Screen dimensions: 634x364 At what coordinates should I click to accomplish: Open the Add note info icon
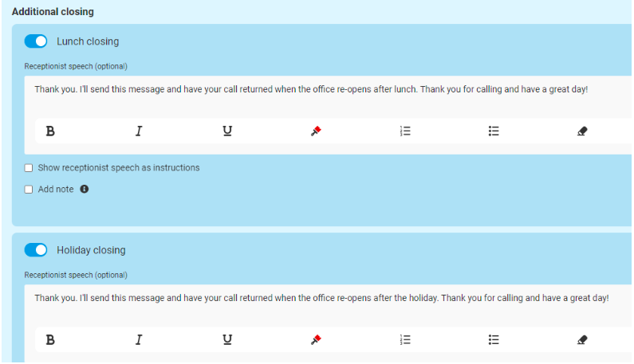coord(84,189)
